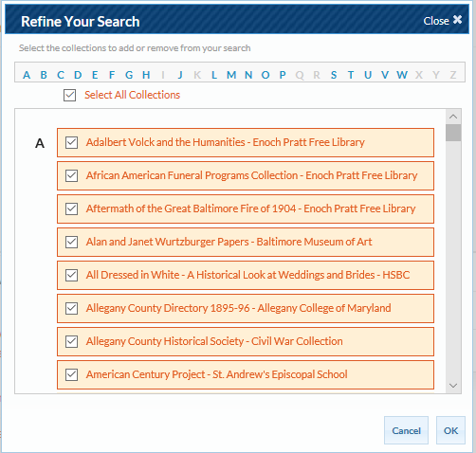Click Allegany County Historical Society label
Screen dimensions: 476x453
coord(214,341)
